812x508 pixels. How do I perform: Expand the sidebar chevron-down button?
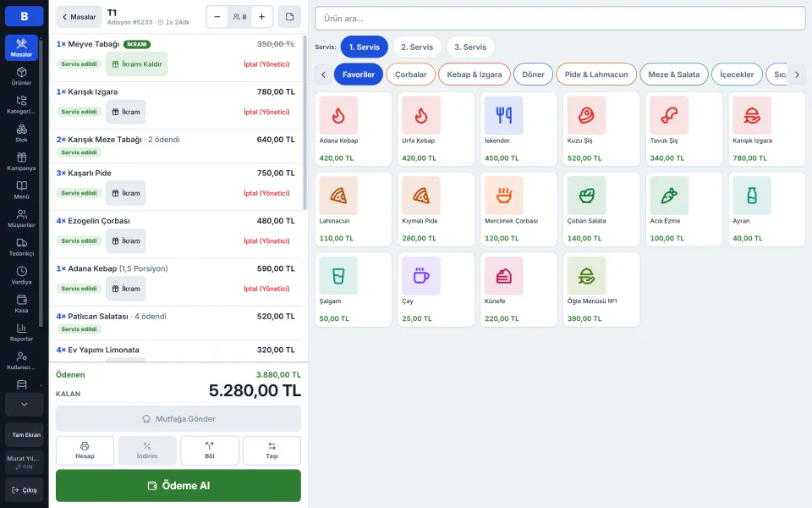[24, 405]
